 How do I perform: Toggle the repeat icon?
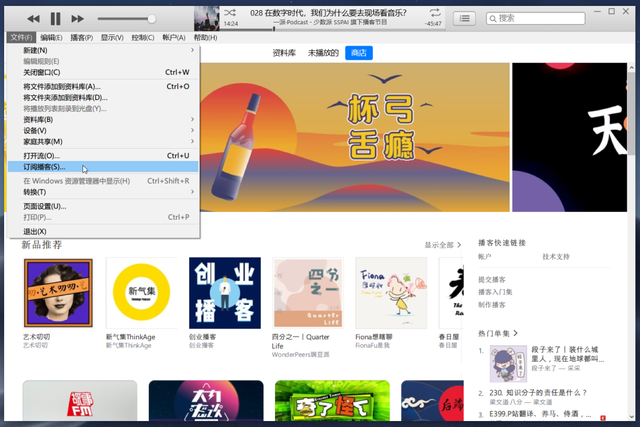pos(435,13)
